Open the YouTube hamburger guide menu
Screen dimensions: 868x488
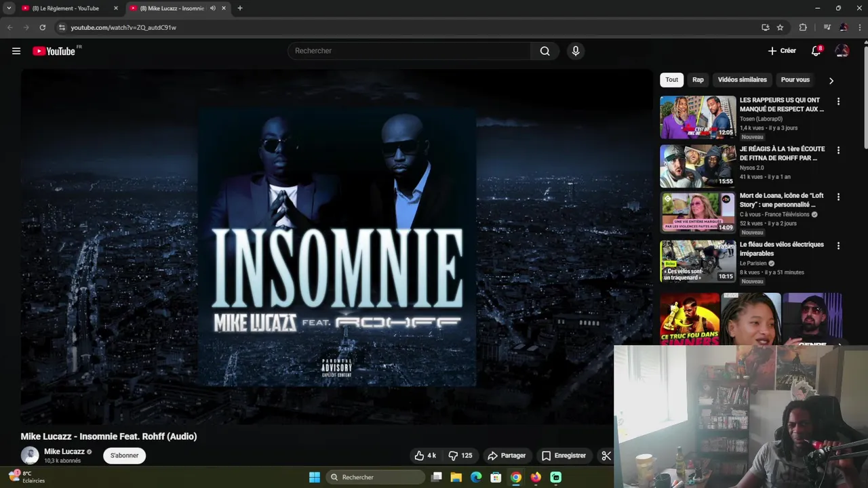point(16,51)
